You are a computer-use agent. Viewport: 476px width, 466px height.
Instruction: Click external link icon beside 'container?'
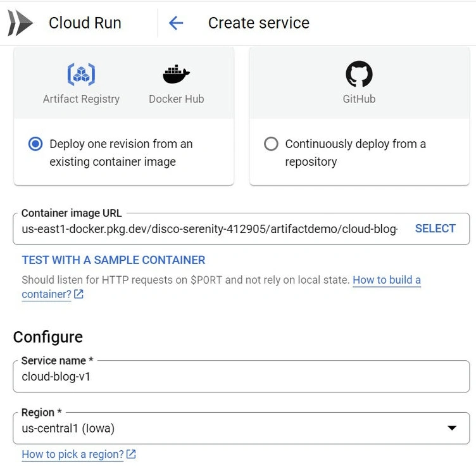pyautogui.click(x=79, y=294)
